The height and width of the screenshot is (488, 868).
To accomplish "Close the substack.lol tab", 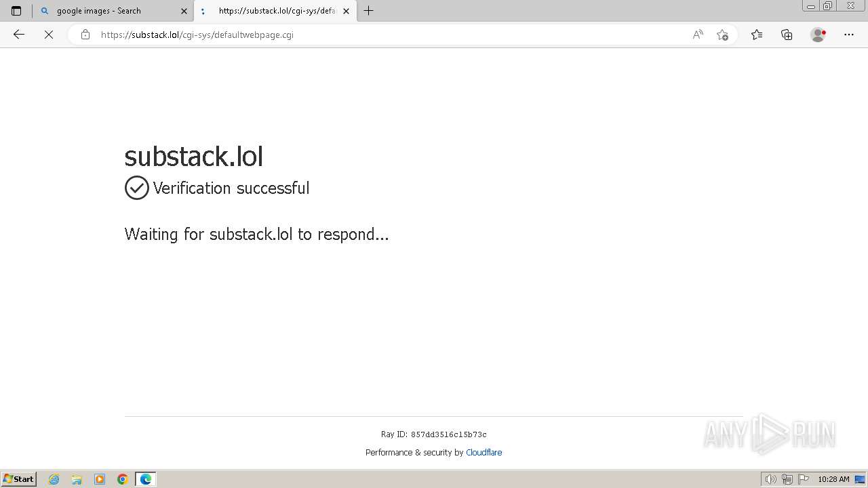I will coord(346,11).
